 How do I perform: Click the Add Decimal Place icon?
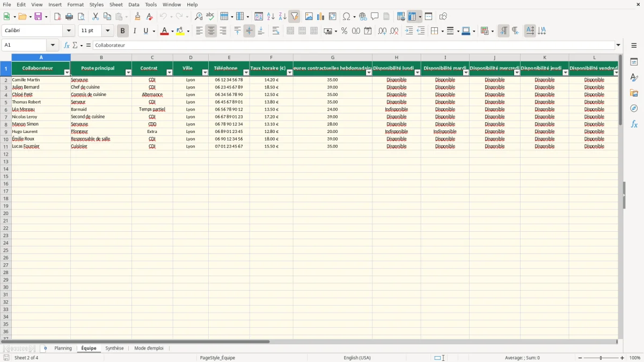[383, 31]
